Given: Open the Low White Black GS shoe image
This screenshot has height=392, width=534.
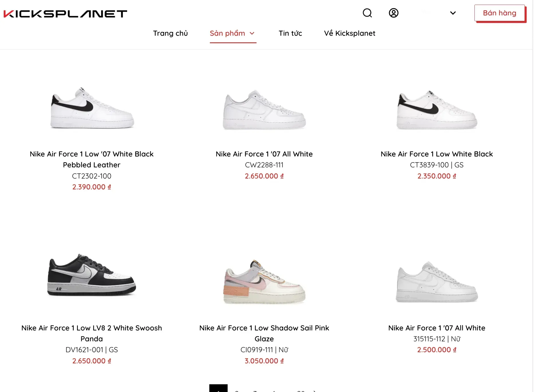Looking at the screenshot, I should [437, 110].
